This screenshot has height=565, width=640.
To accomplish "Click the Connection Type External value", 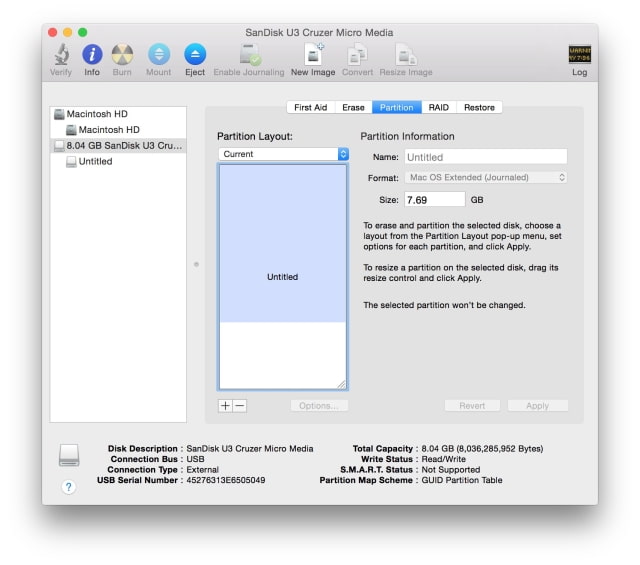I will (202, 469).
